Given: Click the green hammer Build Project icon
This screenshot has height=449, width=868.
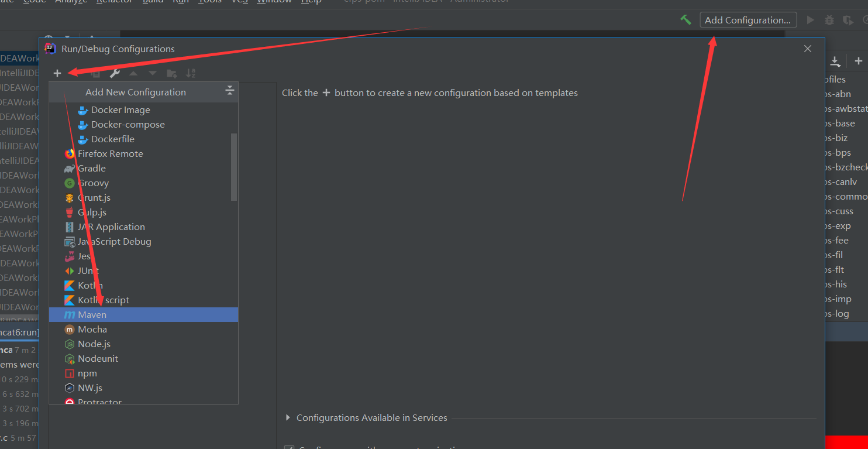Looking at the screenshot, I should [686, 20].
